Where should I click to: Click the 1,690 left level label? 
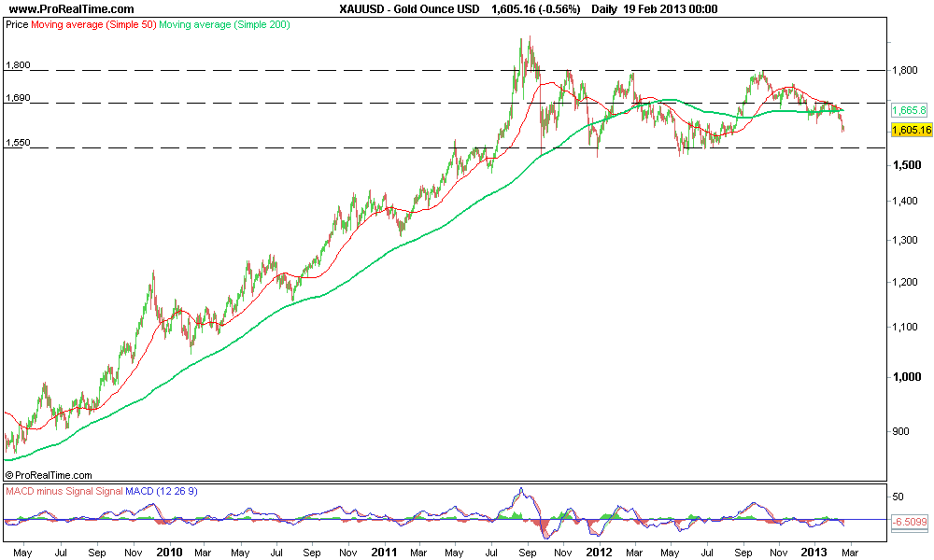pos(18,98)
